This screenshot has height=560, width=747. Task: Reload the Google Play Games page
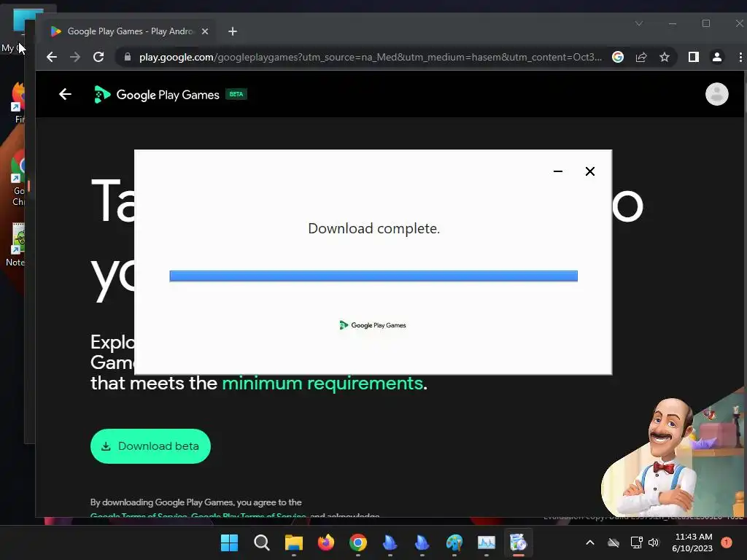tap(98, 57)
